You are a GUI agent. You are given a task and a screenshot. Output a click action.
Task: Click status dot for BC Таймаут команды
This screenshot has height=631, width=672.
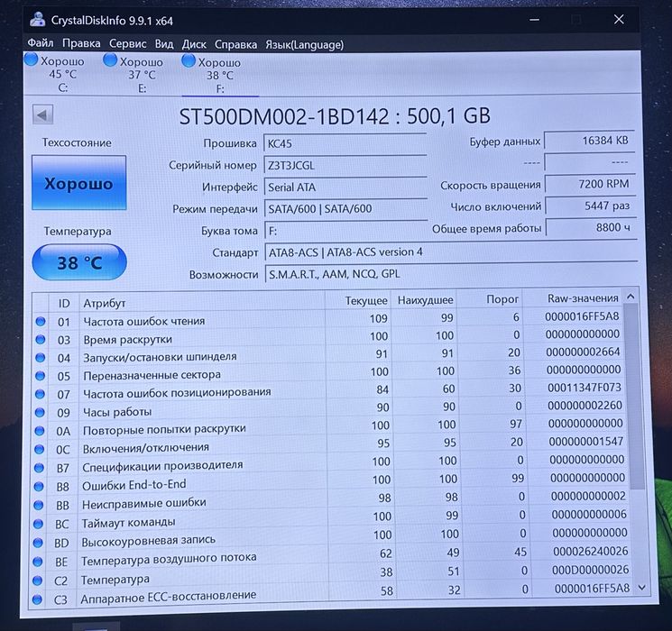pos(39,524)
